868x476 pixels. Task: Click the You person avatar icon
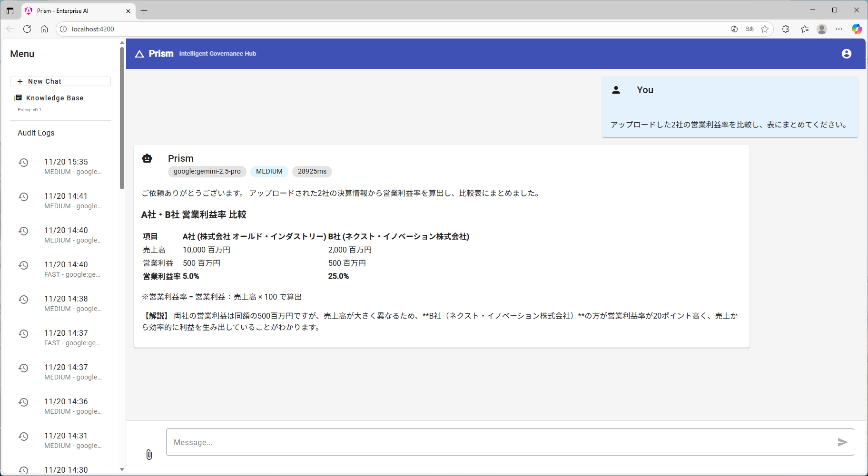coord(616,90)
